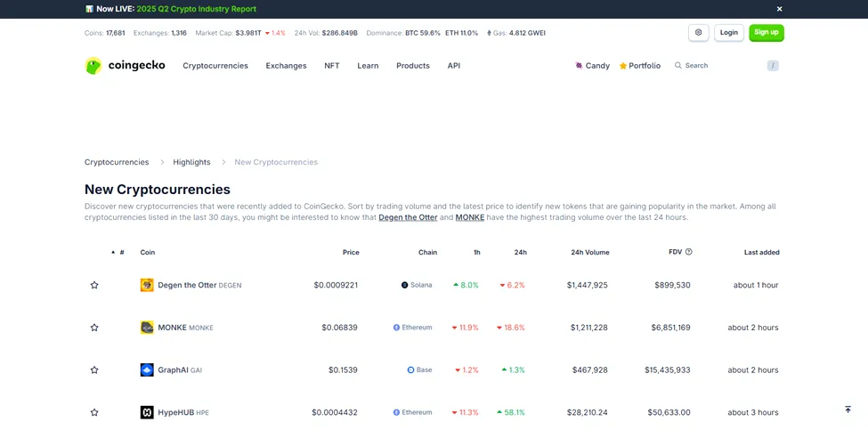868x430 pixels.
Task: Sort by the Price column header
Action: (351, 252)
